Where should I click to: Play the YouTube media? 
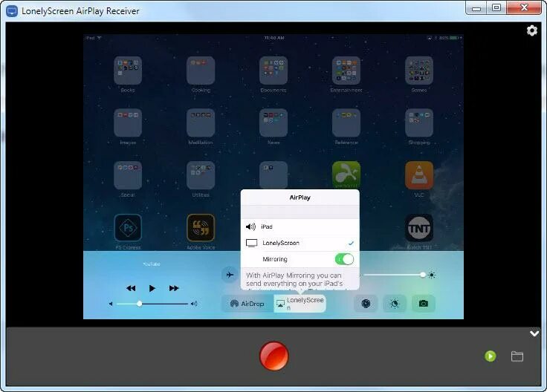(152, 288)
